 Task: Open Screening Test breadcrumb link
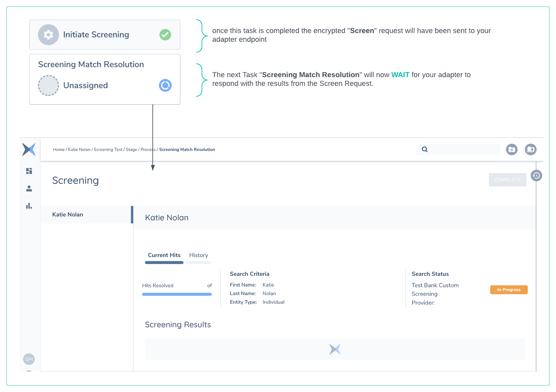point(108,150)
